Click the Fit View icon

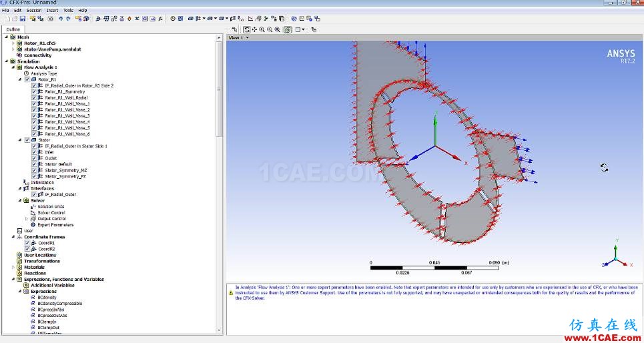tap(288, 29)
